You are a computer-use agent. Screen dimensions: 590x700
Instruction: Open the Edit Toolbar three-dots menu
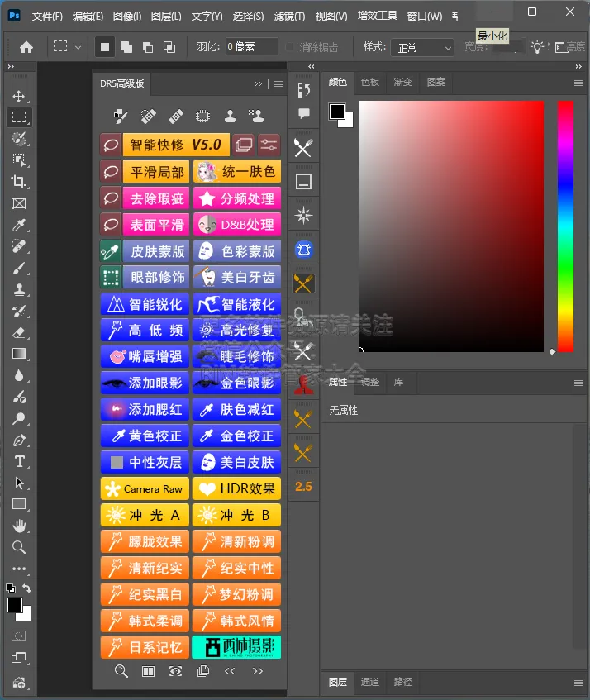click(x=19, y=569)
